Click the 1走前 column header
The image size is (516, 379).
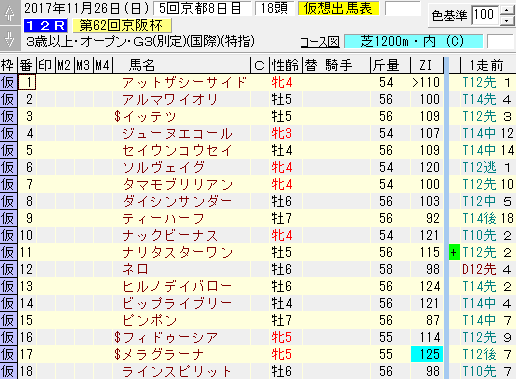click(x=487, y=65)
